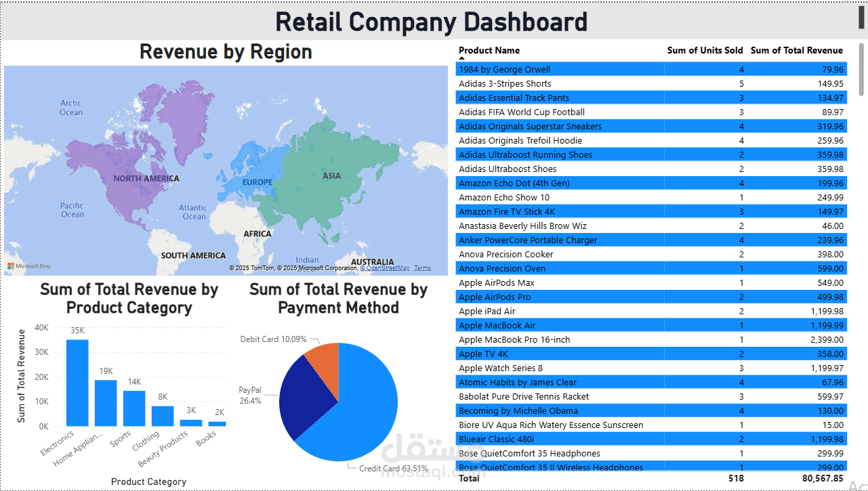Select Adidas Ultraboost Running Shoes row
The height and width of the screenshot is (491, 868).
651,154
